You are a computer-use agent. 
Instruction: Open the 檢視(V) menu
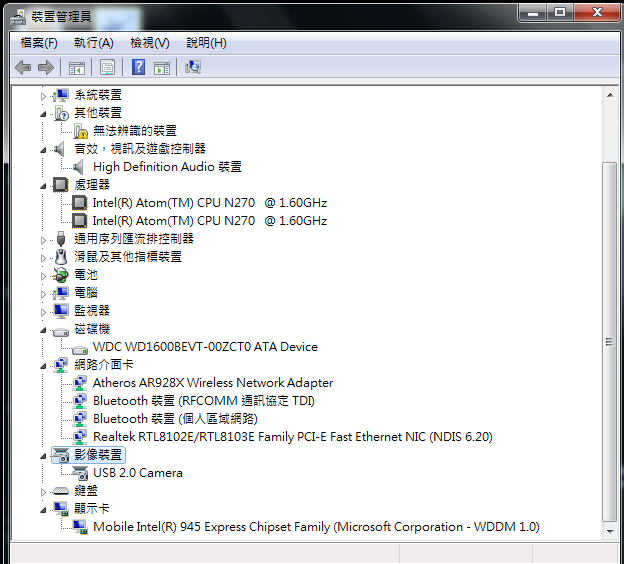(150, 43)
